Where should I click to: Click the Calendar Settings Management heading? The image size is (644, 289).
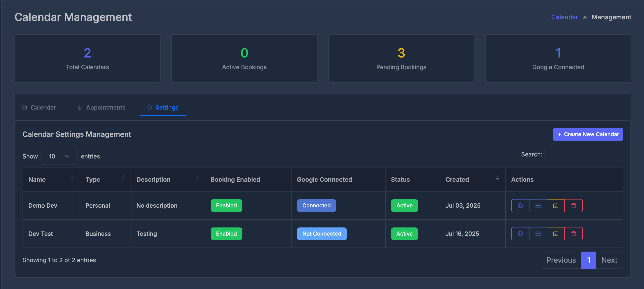(x=77, y=134)
